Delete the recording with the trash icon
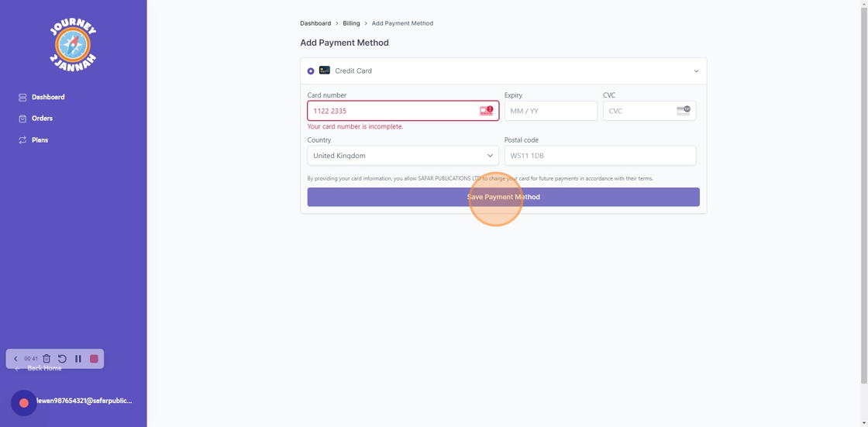Image resolution: width=868 pixels, height=427 pixels. click(46, 359)
